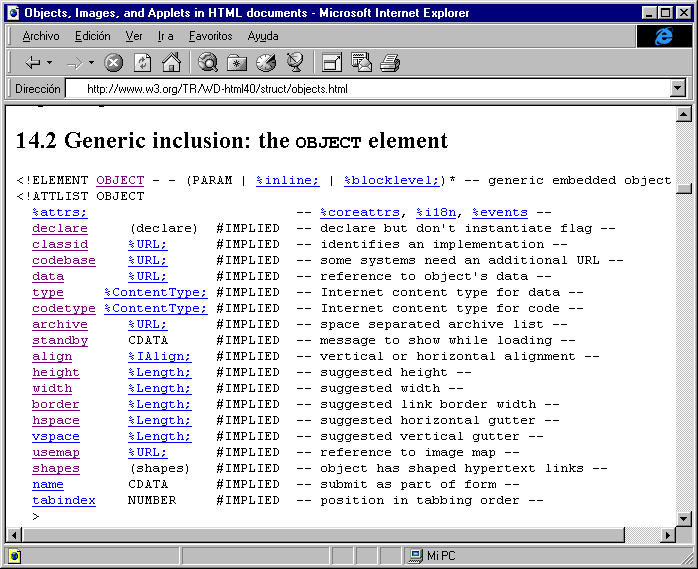Follow the codebase attribute link

64,260
